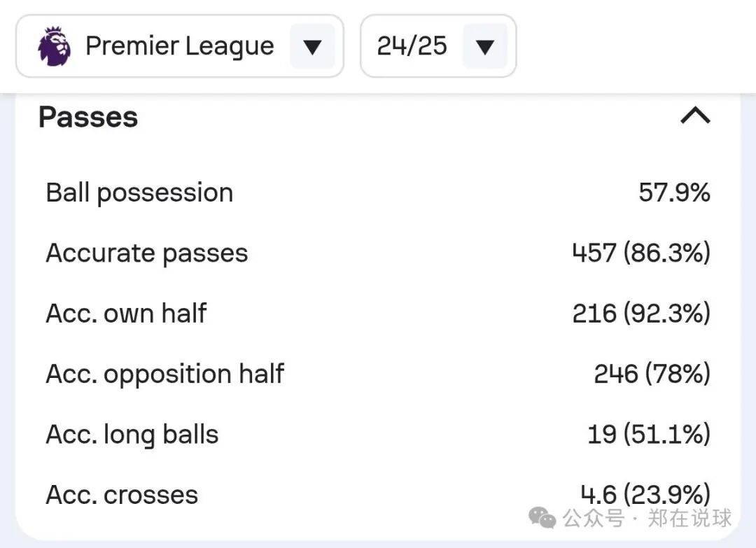This screenshot has height=548, width=756.
Task: Click the 57.9% possession value
Action: coord(673,192)
